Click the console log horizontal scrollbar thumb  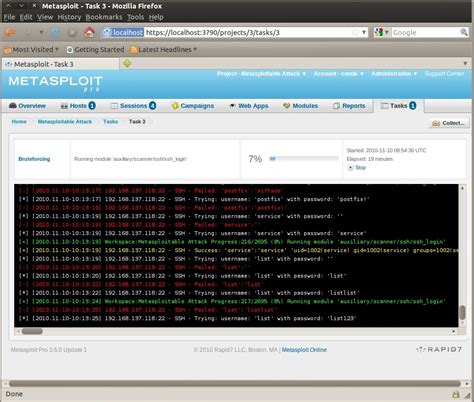32,331
